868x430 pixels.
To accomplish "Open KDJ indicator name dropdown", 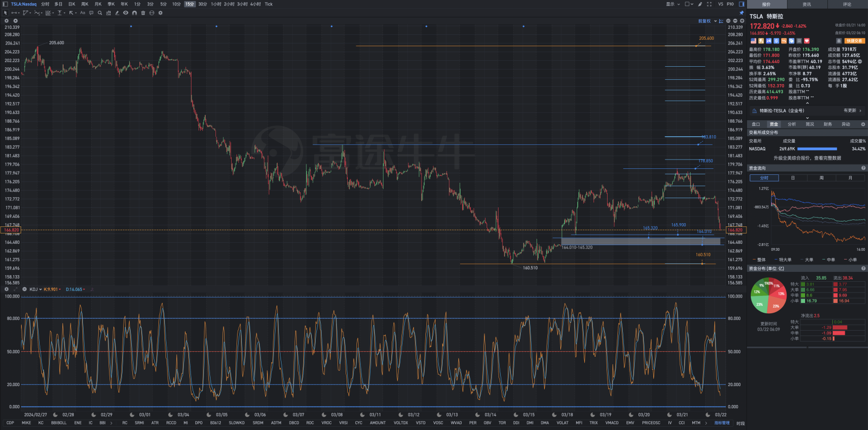I will [36, 289].
